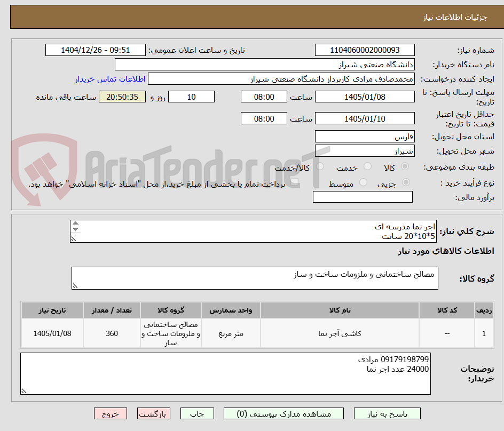Select the خدمت radio button

tap(367, 166)
